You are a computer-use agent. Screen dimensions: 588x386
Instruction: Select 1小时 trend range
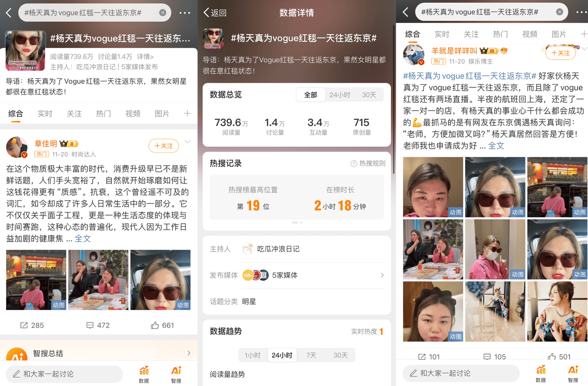[253, 355]
